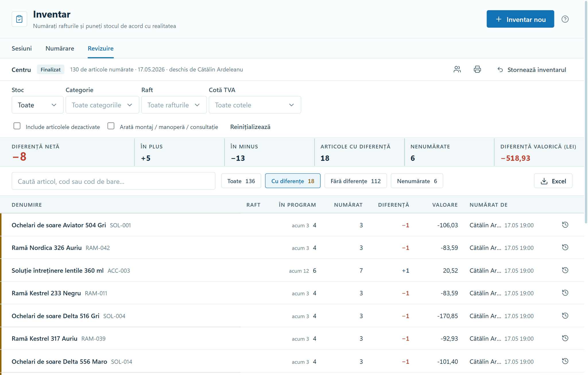This screenshot has width=588, height=375.
Task: Select the SOL-001 article code
Action: pos(120,225)
